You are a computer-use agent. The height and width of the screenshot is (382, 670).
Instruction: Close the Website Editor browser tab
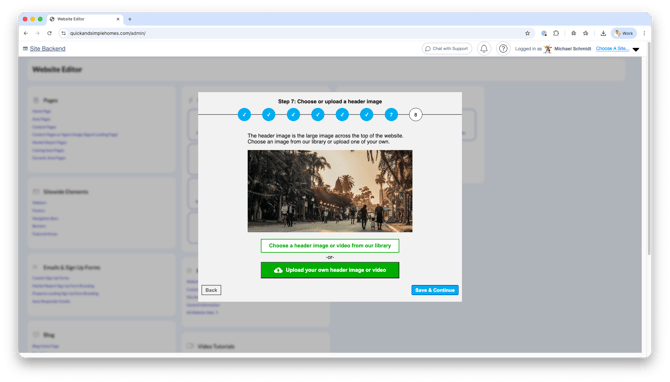click(118, 19)
